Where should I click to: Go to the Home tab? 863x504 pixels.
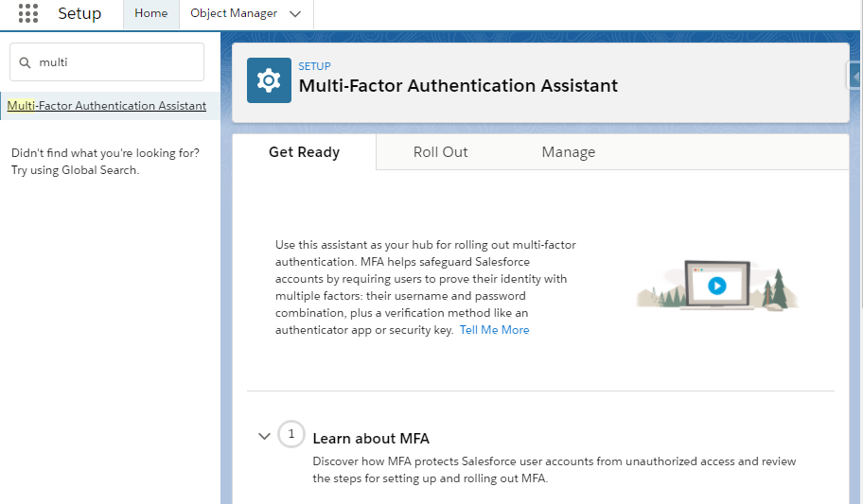[x=150, y=14]
